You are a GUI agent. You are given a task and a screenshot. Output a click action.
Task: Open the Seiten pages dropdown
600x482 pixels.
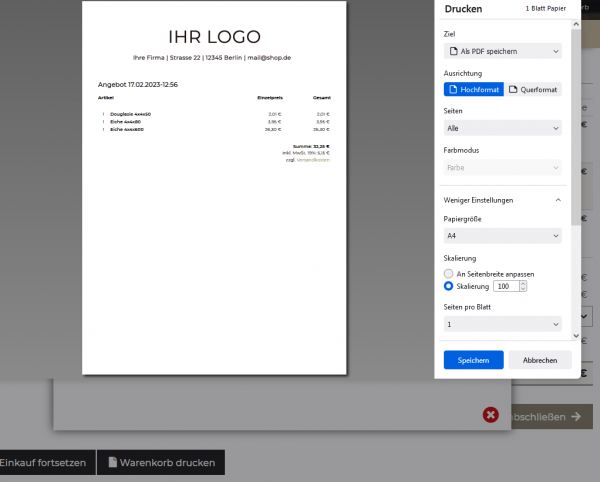(x=502, y=128)
